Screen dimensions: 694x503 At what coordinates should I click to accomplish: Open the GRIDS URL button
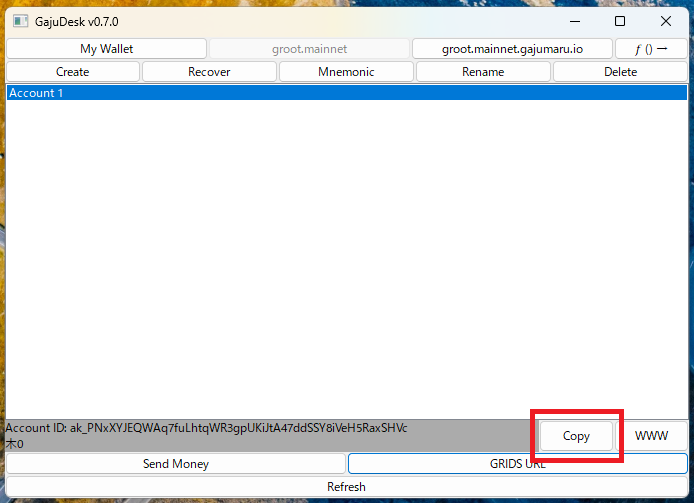[x=517, y=464]
